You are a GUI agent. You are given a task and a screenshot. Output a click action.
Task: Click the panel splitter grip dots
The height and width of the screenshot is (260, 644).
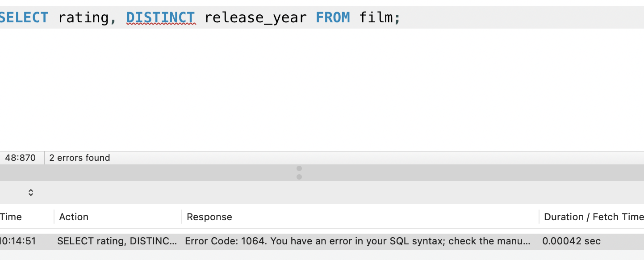coord(299,172)
